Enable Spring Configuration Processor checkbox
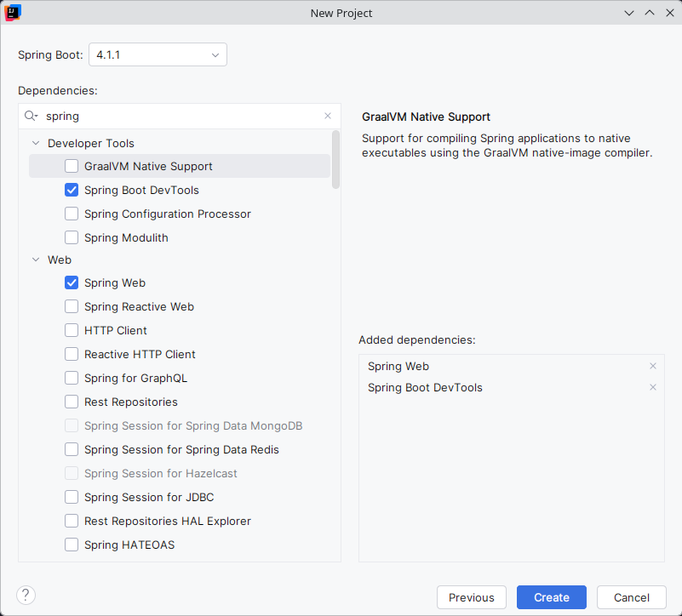Viewport: 682px width, 616px height. (72, 214)
